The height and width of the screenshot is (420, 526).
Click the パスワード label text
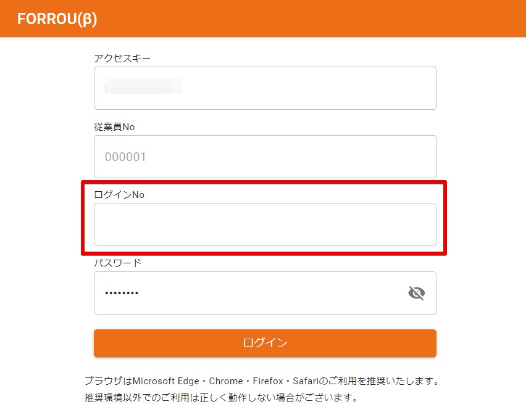pyautogui.click(x=117, y=263)
